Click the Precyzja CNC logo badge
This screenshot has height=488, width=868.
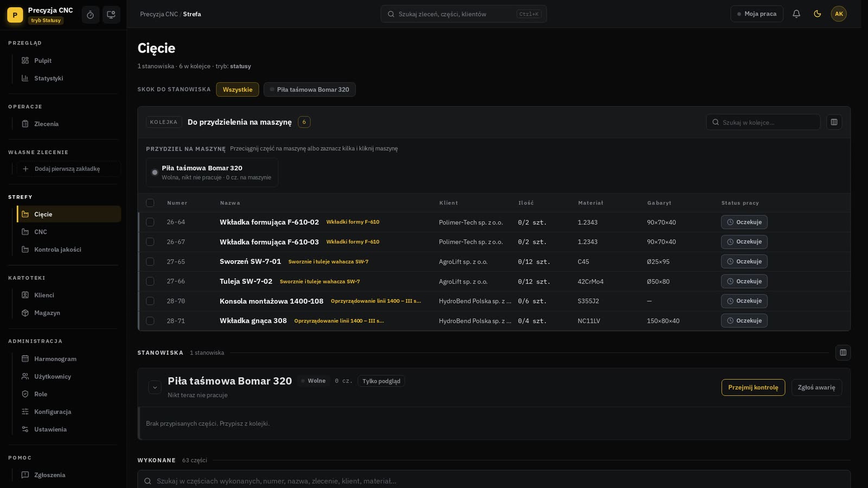tap(15, 15)
